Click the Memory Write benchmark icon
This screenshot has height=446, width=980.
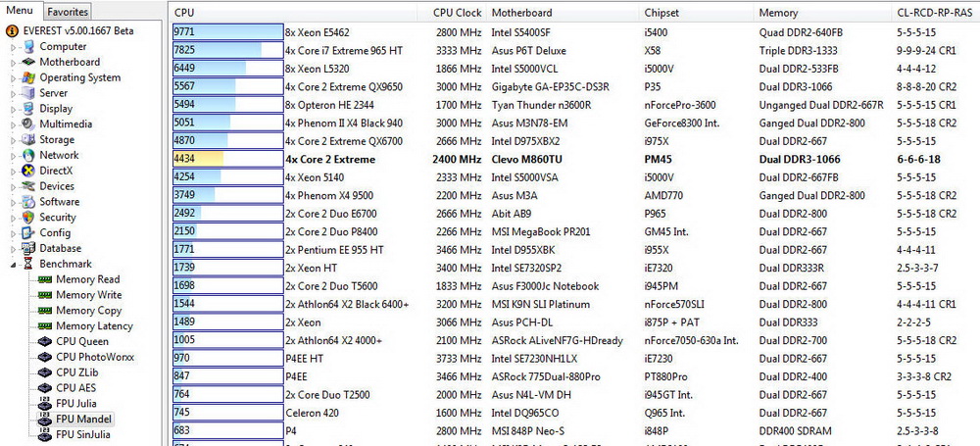coord(44,295)
